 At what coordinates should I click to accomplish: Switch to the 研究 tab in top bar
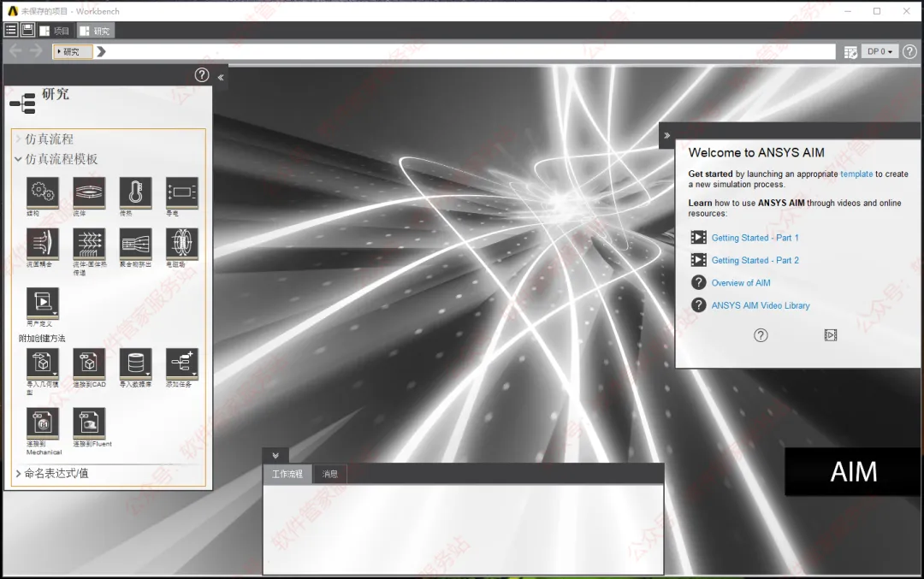[95, 31]
